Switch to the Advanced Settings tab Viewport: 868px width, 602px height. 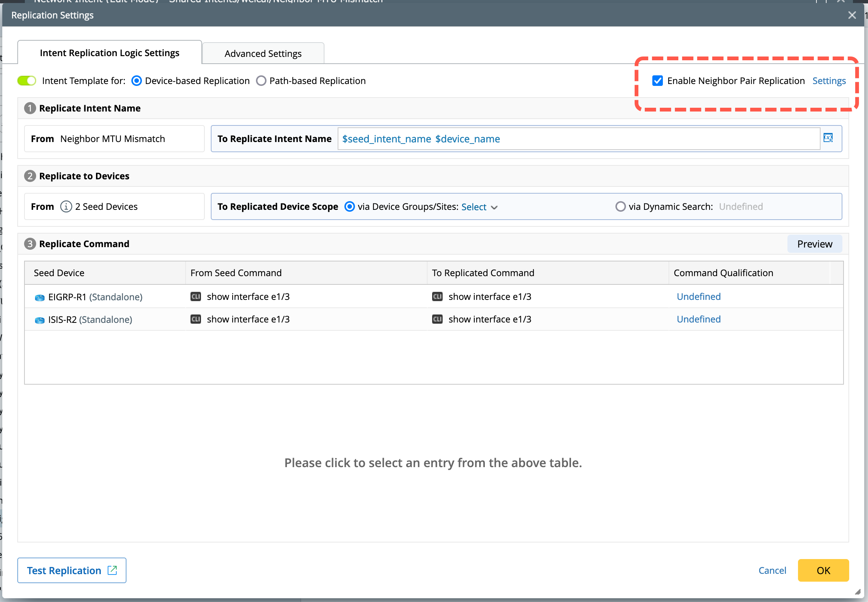pos(263,53)
